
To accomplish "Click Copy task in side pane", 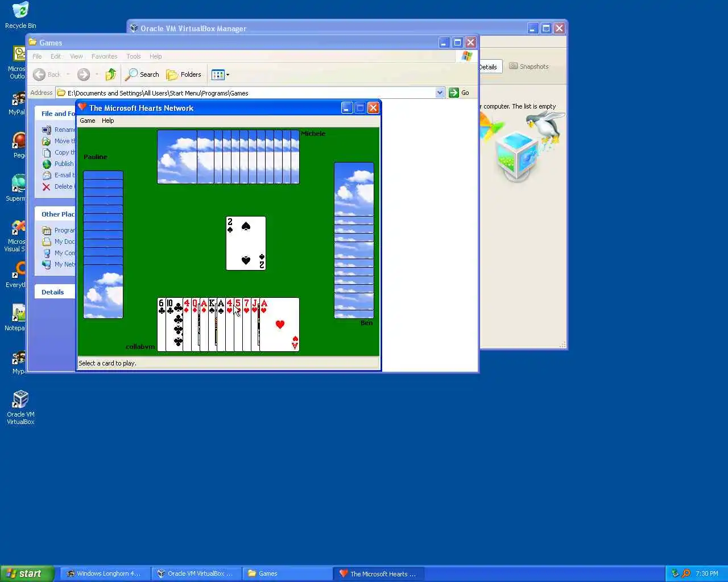I will tap(58, 152).
